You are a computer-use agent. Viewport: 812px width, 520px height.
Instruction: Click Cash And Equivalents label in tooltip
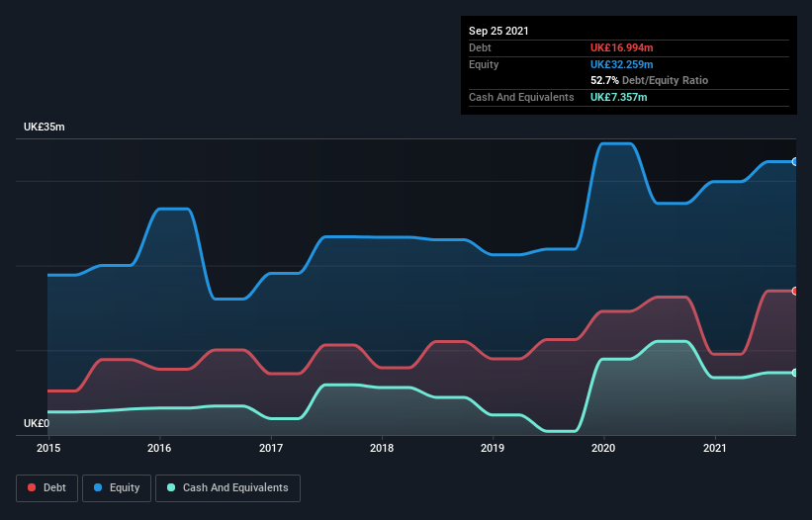click(x=521, y=97)
